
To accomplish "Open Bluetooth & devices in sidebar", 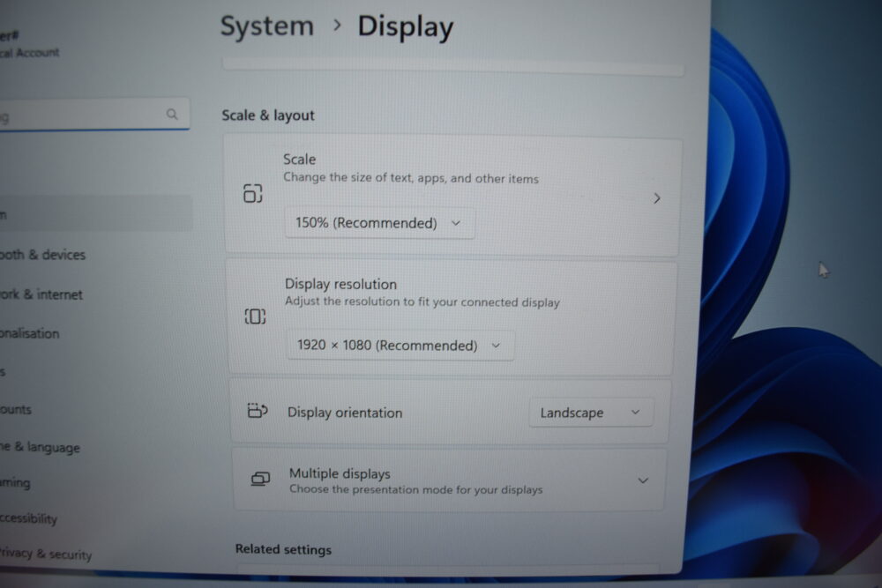I will pyautogui.click(x=42, y=255).
